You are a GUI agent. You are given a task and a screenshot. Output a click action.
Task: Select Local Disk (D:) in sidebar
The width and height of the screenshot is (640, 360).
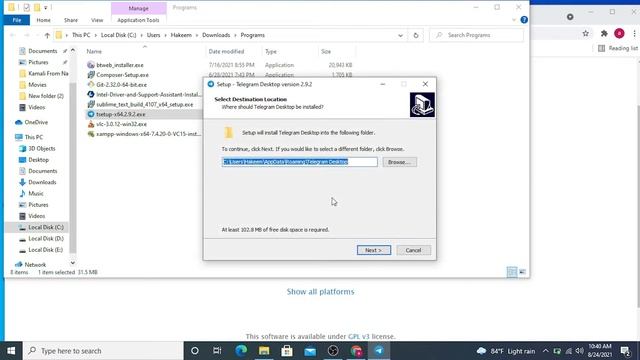pos(46,238)
